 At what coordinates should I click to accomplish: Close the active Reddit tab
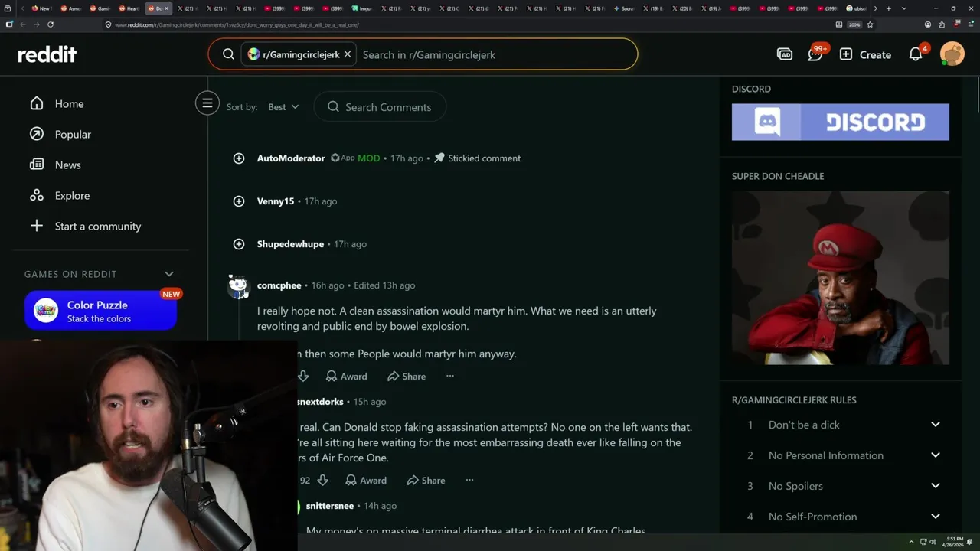click(166, 8)
